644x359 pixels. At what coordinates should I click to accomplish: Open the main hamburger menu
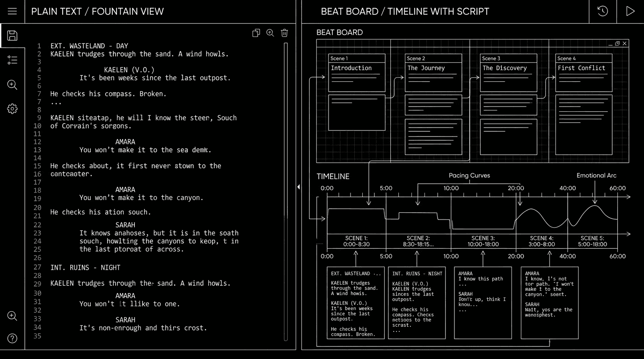pyautogui.click(x=12, y=11)
